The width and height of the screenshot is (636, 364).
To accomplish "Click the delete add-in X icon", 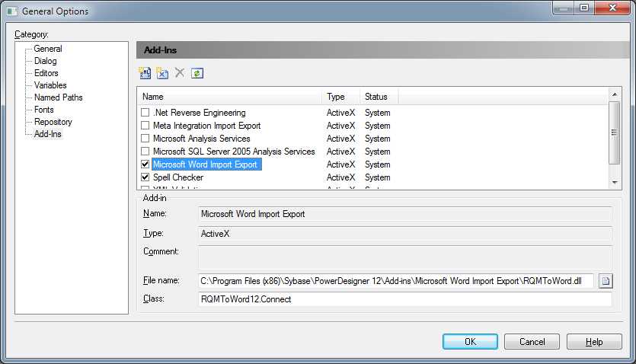I will [x=180, y=73].
